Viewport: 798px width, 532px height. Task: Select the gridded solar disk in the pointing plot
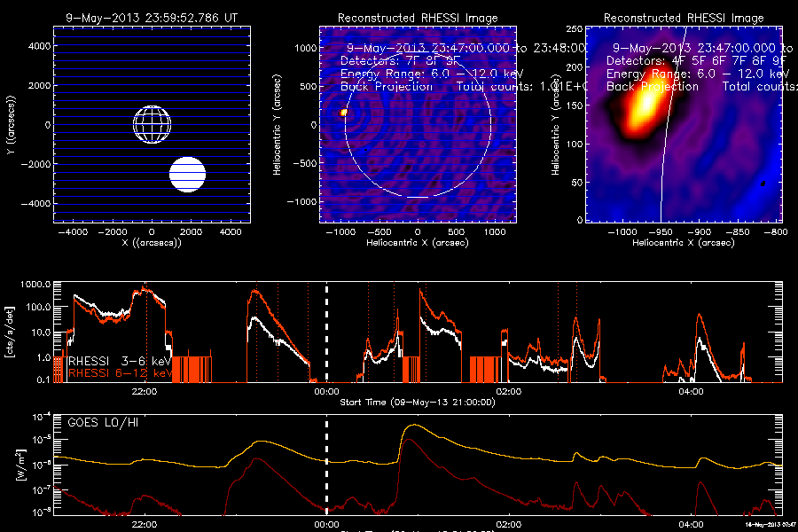point(153,125)
